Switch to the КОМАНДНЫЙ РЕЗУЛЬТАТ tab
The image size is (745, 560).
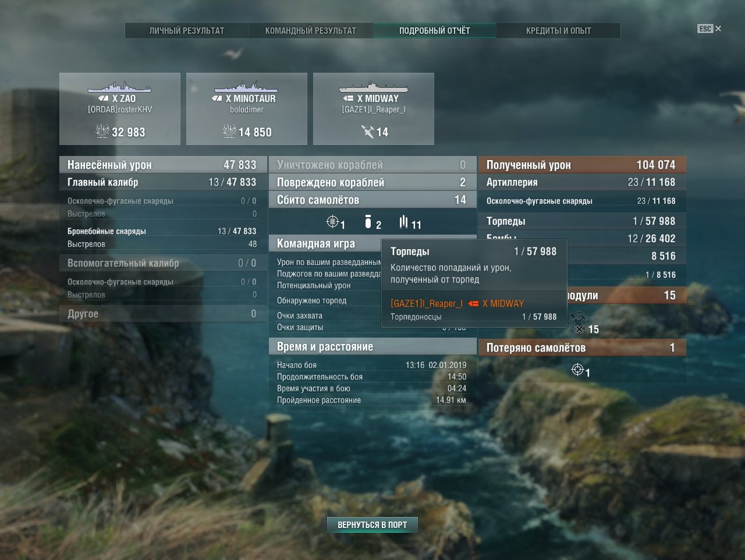[311, 31]
